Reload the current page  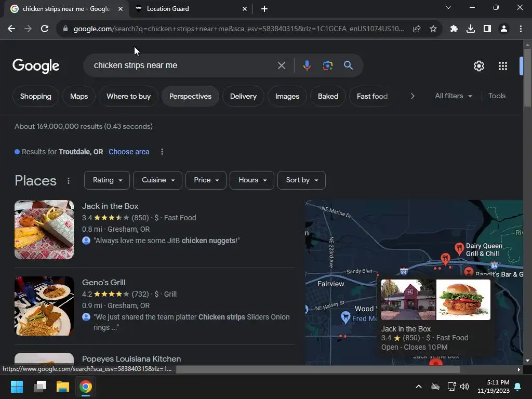[45, 29]
